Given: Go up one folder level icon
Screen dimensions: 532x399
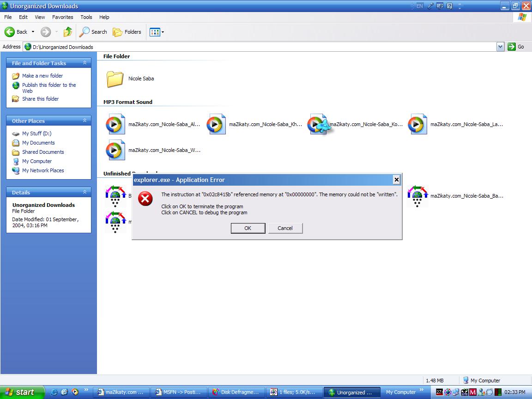Looking at the screenshot, I should [68, 32].
